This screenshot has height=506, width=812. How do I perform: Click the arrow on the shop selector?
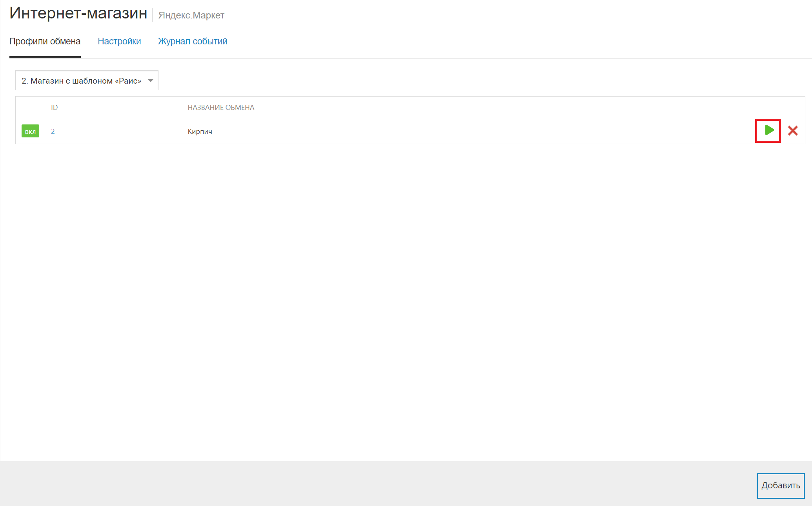point(151,80)
